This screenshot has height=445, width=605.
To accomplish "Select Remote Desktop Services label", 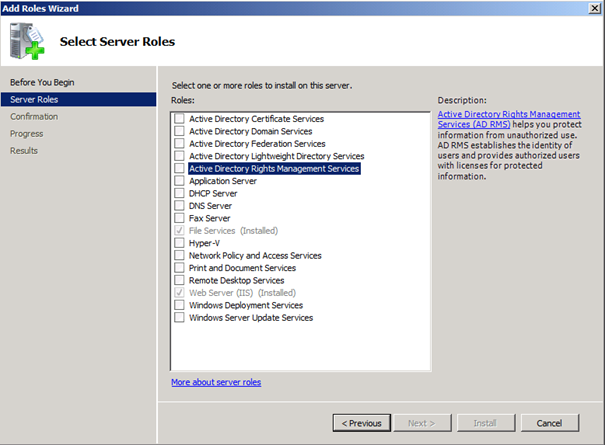I will 237,280.
